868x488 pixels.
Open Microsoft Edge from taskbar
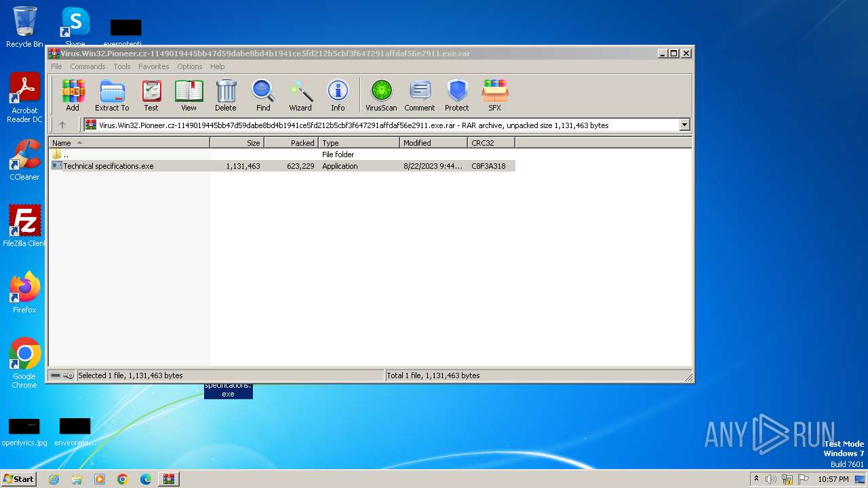(146, 479)
